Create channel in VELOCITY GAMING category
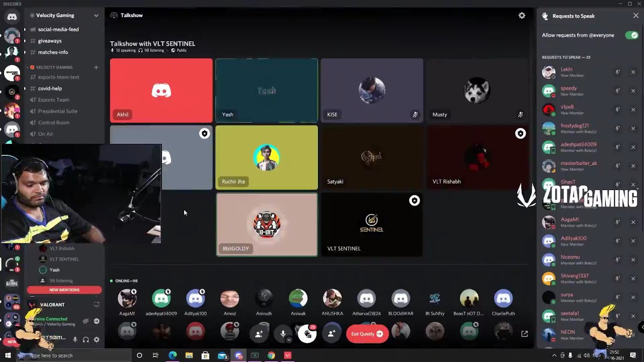 click(96, 67)
